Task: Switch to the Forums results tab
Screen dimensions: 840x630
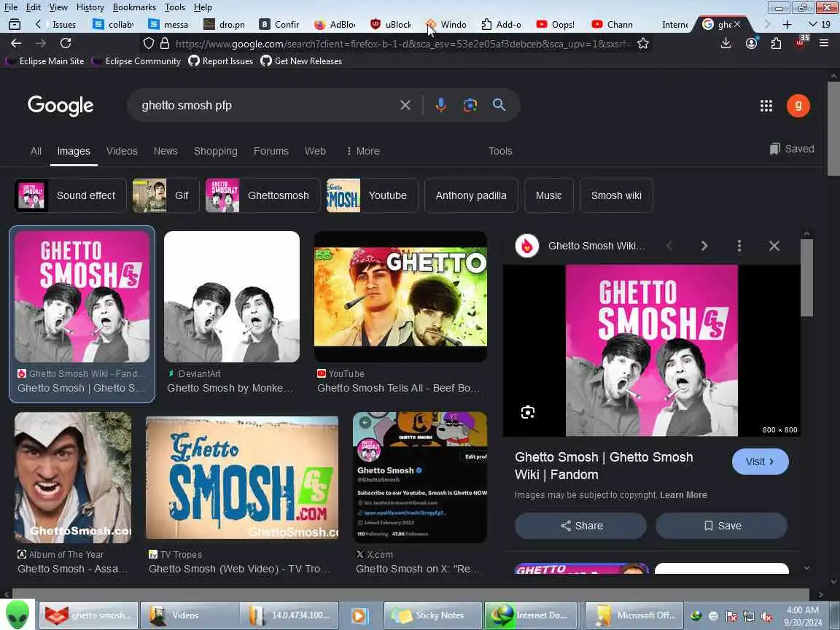Action: pos(271,151)
